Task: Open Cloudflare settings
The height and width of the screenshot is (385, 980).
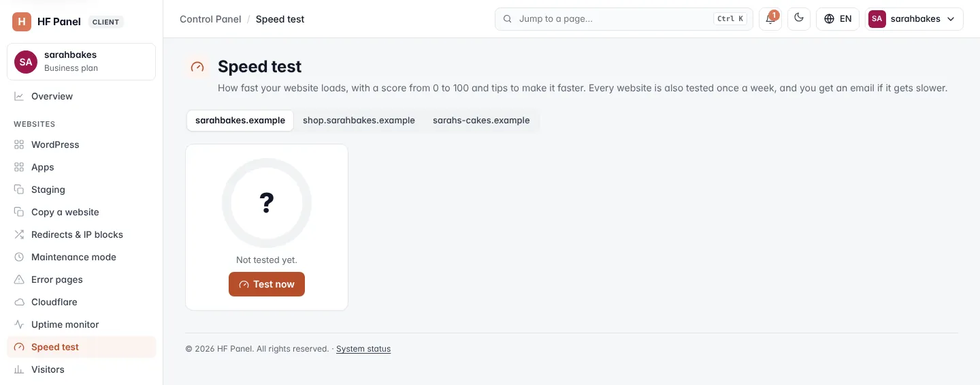Action: point(82,302)
